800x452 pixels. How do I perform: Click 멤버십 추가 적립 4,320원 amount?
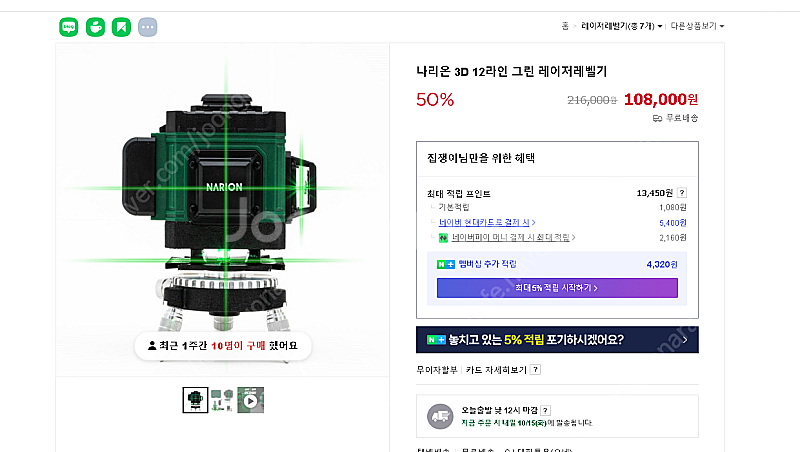(x=662, y=264)
